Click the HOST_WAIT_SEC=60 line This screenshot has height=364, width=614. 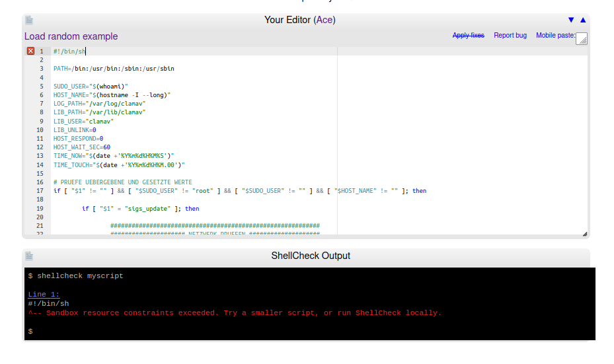tap(82, 147)
